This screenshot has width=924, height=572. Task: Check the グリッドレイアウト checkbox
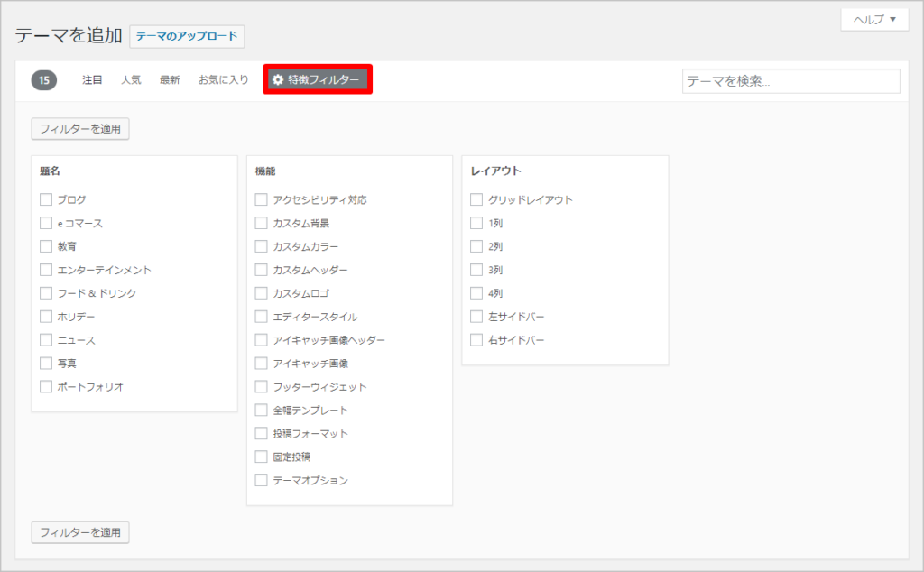pos(476,199)
